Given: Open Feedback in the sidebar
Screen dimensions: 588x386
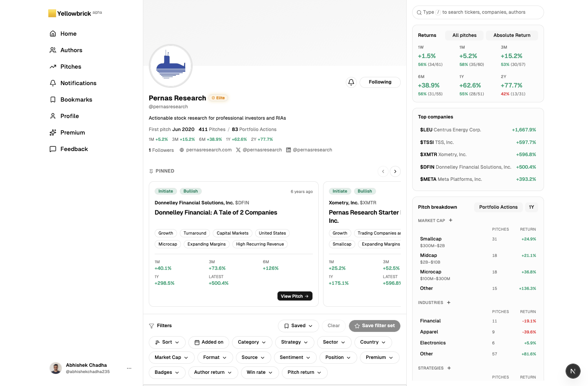Looking at the screenshot, I should (x=69, y=149).
